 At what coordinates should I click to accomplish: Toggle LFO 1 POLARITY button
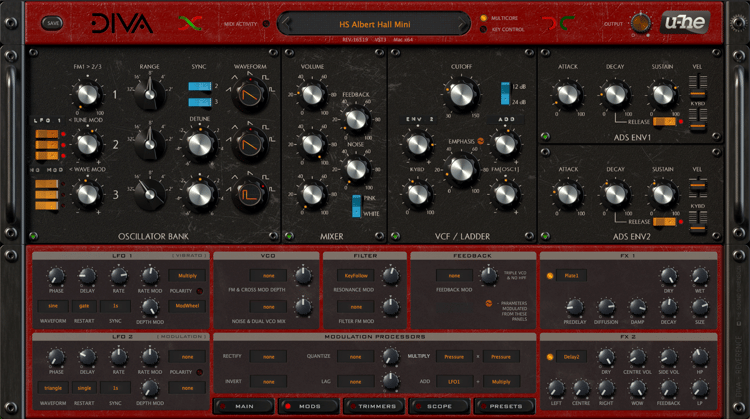[x=199, y=291]
